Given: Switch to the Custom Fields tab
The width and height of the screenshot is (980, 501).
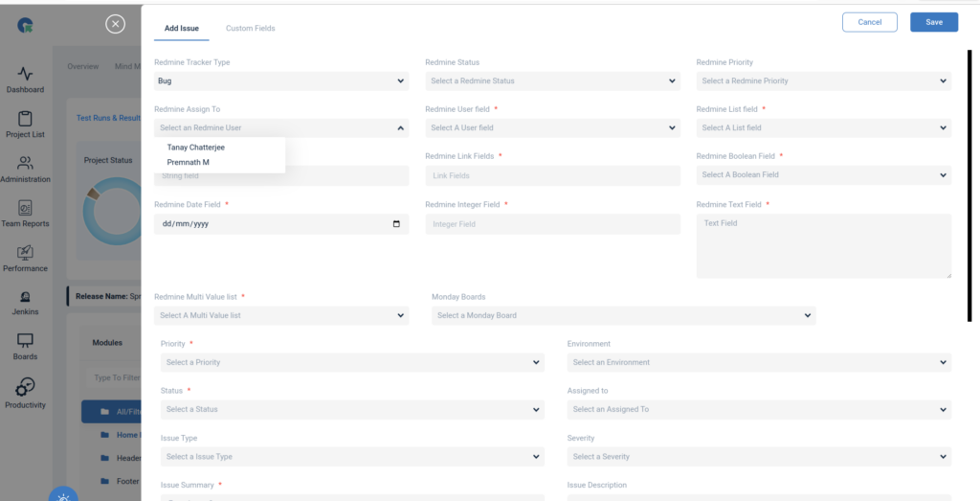Looking at the screenshot, I should point(250,29).
